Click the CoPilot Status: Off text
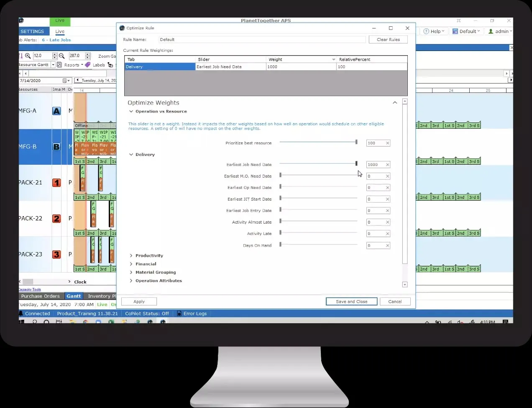 [147, 314]
